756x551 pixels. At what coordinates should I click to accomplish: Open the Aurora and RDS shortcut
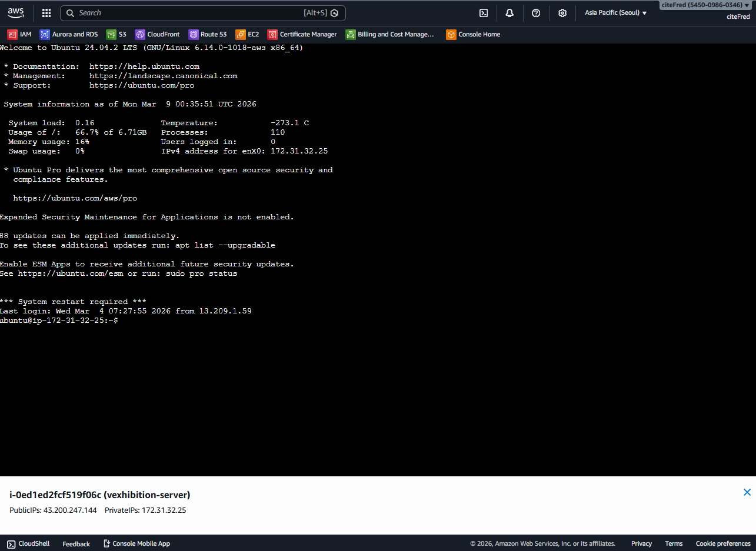click(69, 35)
